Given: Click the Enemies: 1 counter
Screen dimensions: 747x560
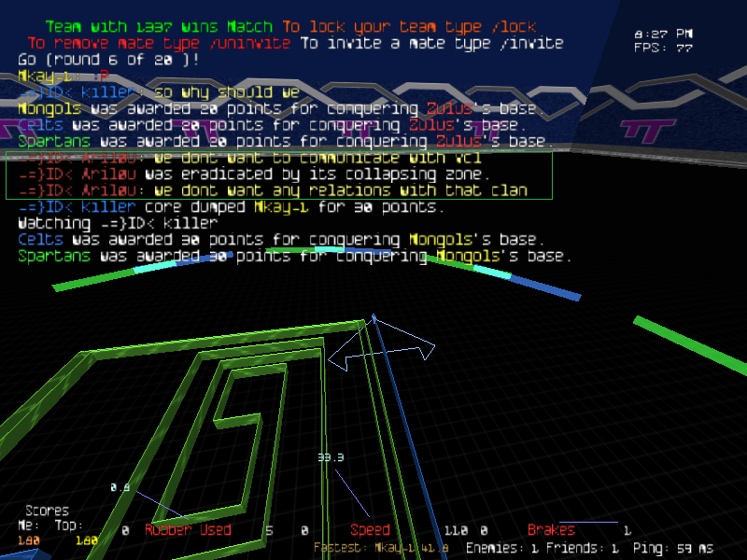Looking at the screenshot, I should coord(502,548).
